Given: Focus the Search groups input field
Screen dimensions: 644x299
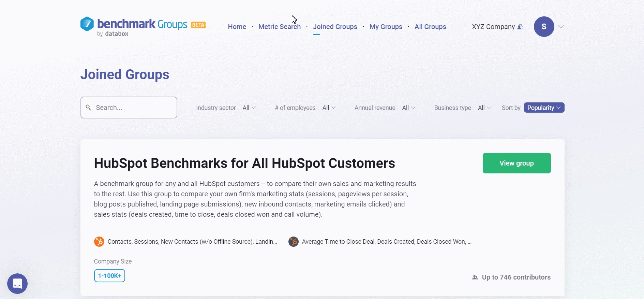Looking at the screenshot, I should pos(134,108).
